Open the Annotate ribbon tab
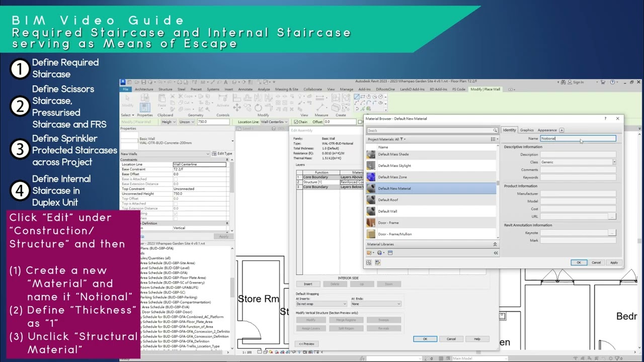Screen dimensions: 644x362 click(x=246, y=89)
